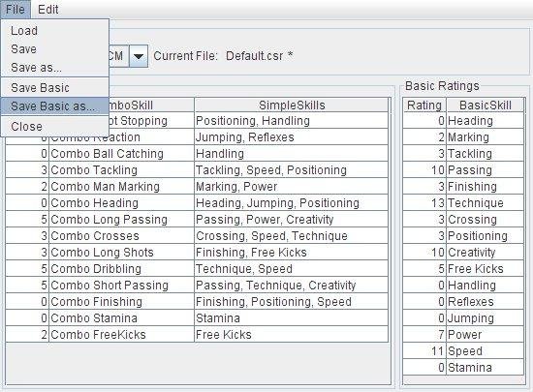Select the Combo FreeKicks row
This screenshot has width=533, height=392.
[x=197, y=335]
